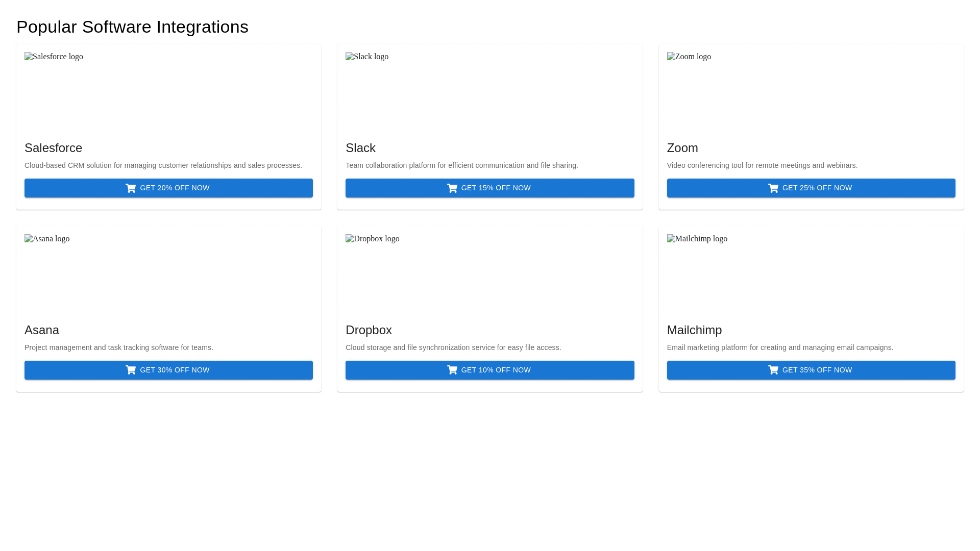This screenshot has width=980, height=551.
Task: Select the Dropbox card title
Action: pyautogui.click(x=369, y=330)
